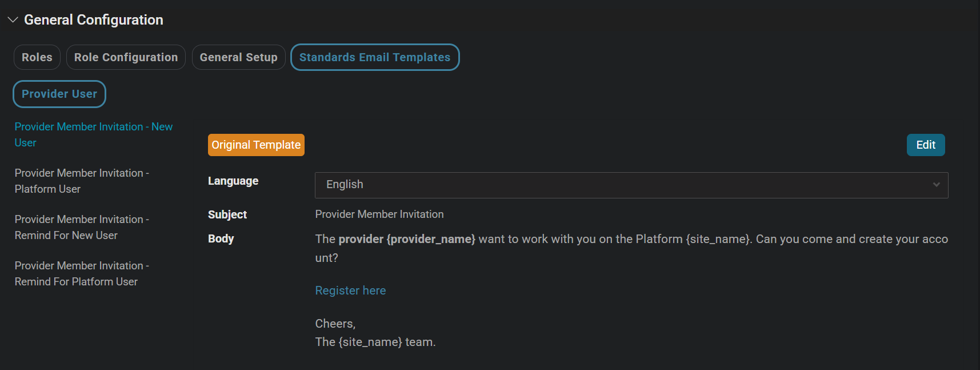
Task: Follow the Register here link
Action: (350, 291)
